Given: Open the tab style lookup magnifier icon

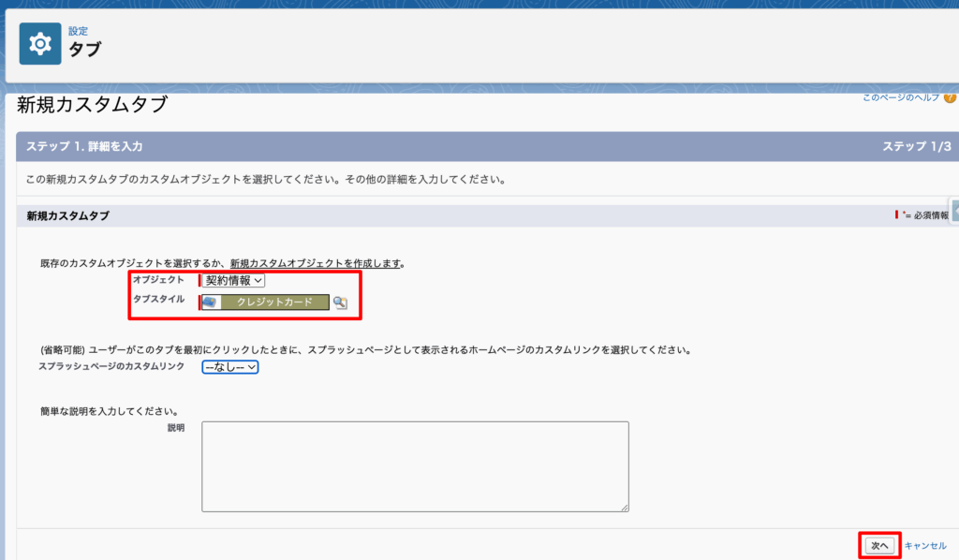Looking at the screenshot, I should 340,302.
